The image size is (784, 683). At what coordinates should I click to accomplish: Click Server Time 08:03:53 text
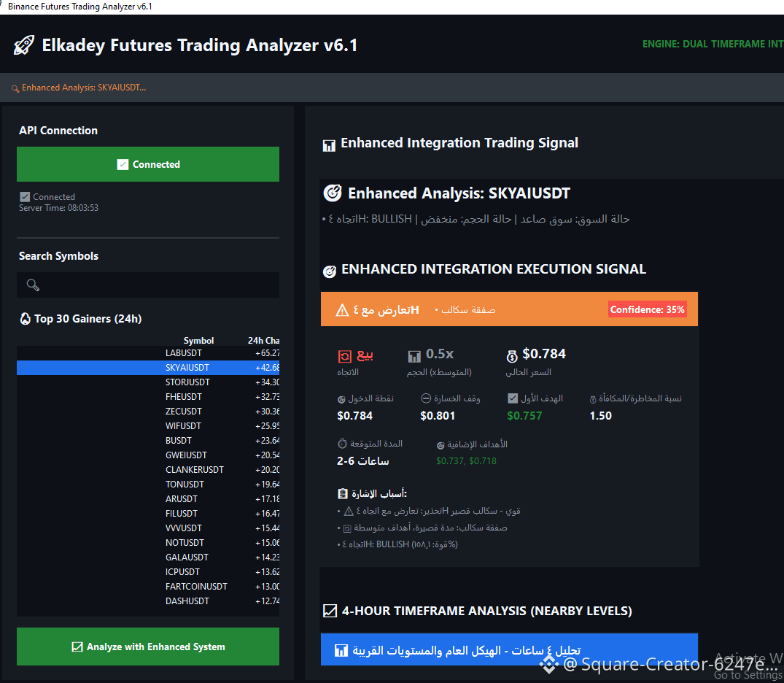pos(58,208)
